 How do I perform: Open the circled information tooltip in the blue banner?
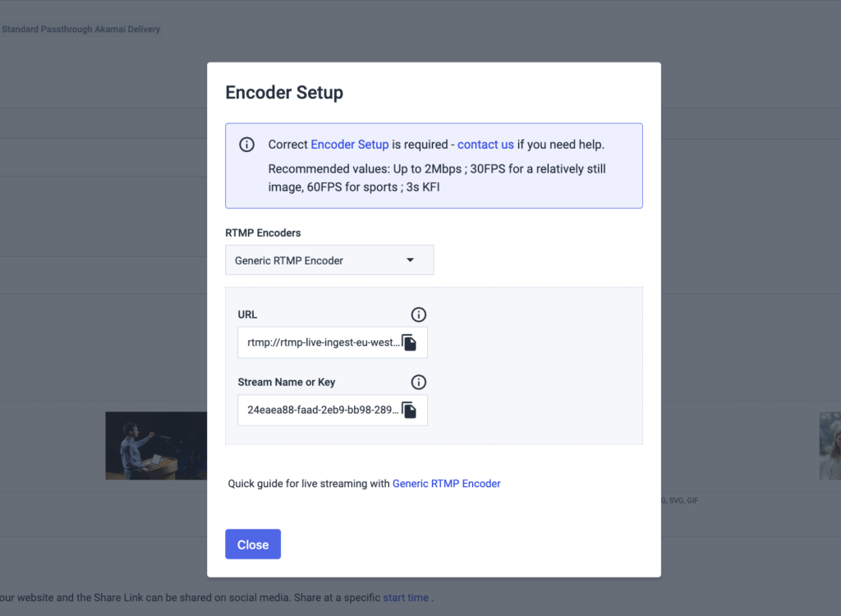pos(246,145)
